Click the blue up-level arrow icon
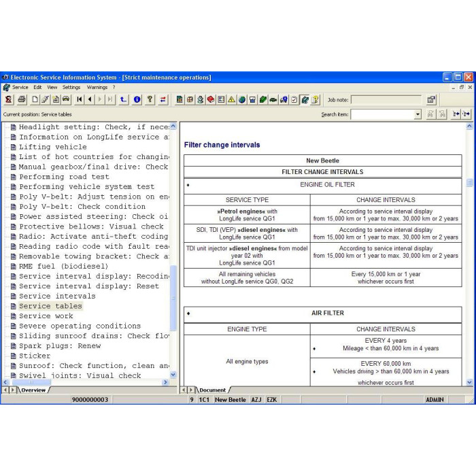This screenshot has height=476, width=476. (123, 99)
